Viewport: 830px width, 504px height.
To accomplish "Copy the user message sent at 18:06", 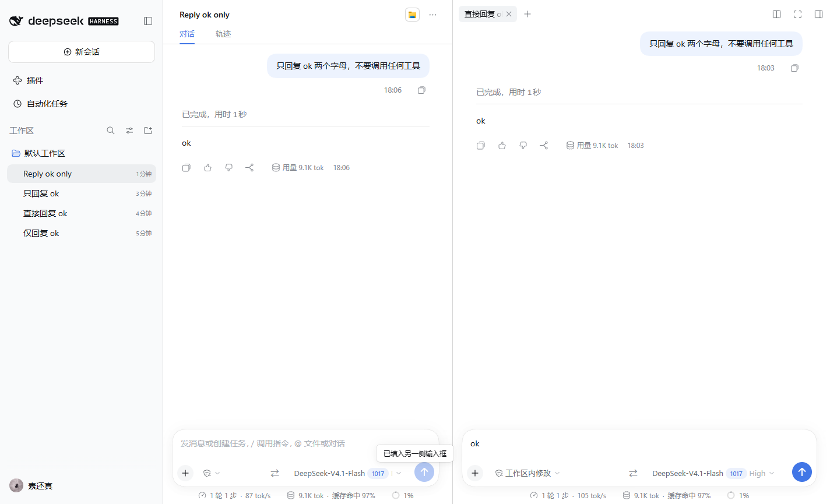I will point(421,90).
